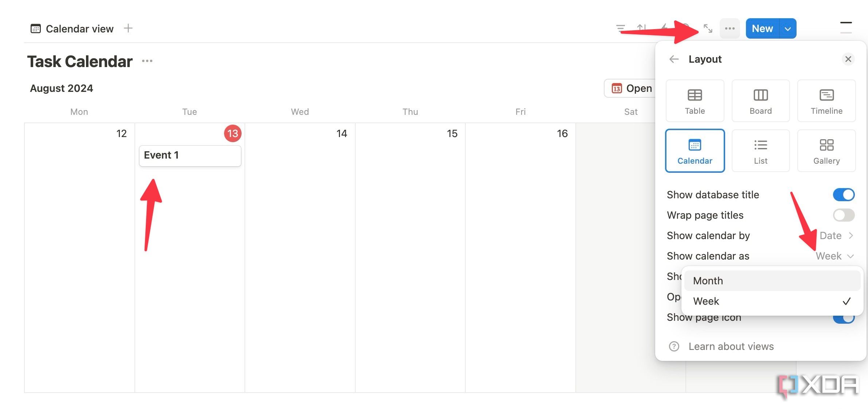Enable Wrap page titles toggle
This screenshot has width=868, height=409.
(844, 215)
